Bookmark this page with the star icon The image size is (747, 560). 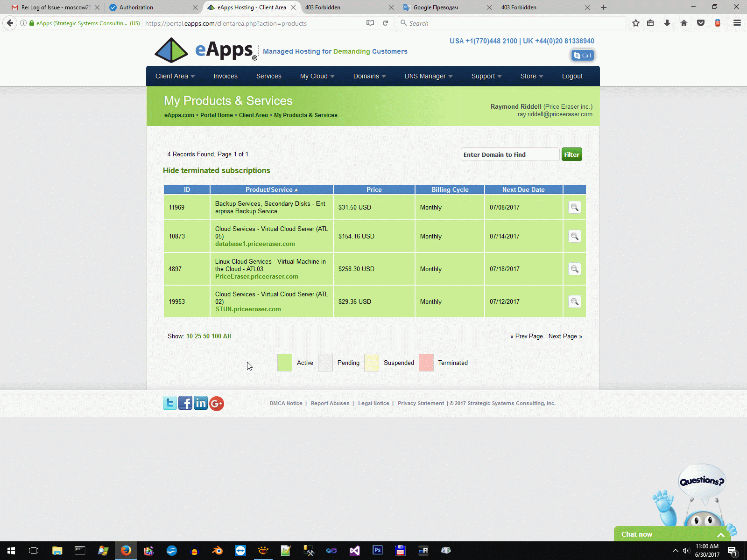coord(636,23)
